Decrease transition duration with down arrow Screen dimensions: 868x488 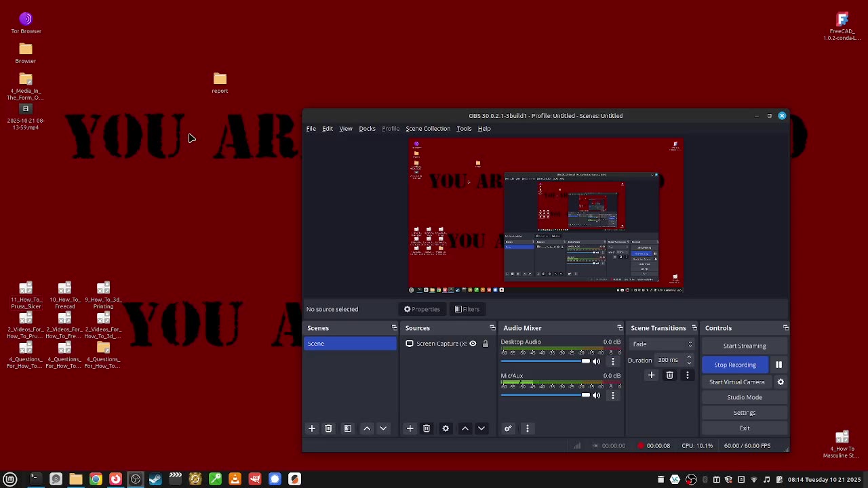689,363
